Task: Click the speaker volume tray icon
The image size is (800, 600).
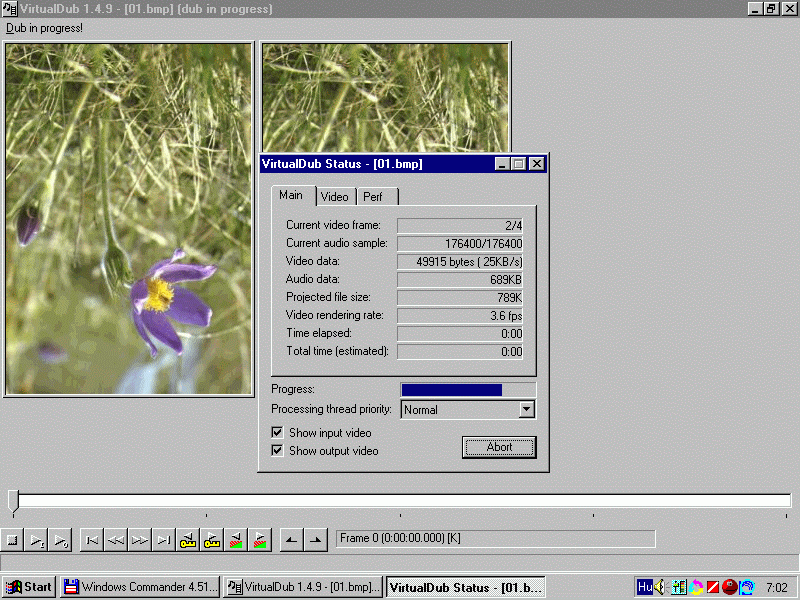Action: click(x=661, y=587)
